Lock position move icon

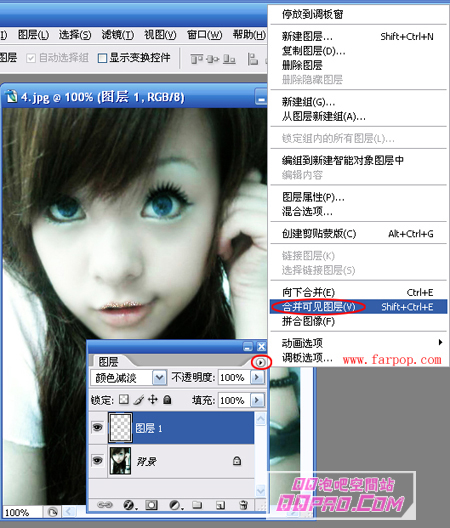(x=153, y=400)
